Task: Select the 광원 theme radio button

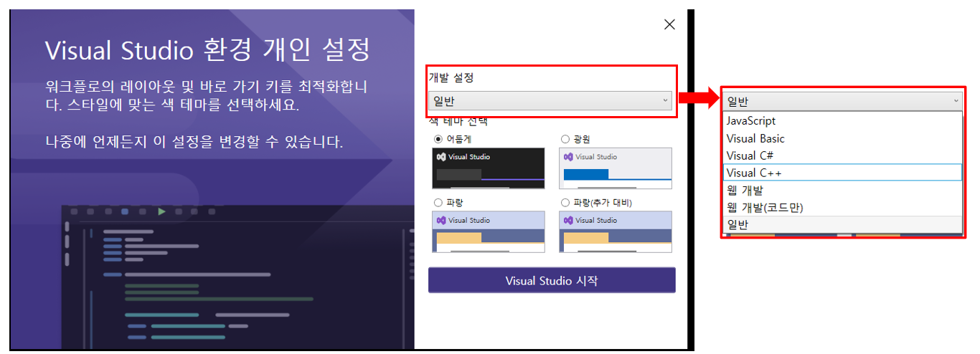Action: pos(565,138)
